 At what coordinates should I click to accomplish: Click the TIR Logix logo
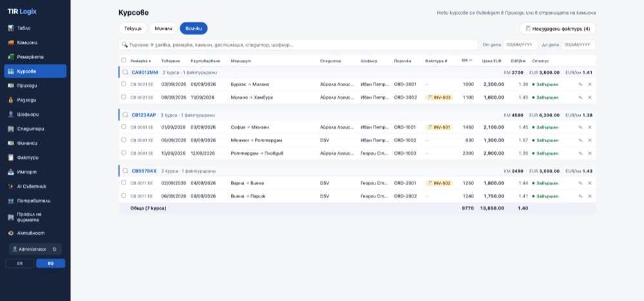click(x=22, y=12)
